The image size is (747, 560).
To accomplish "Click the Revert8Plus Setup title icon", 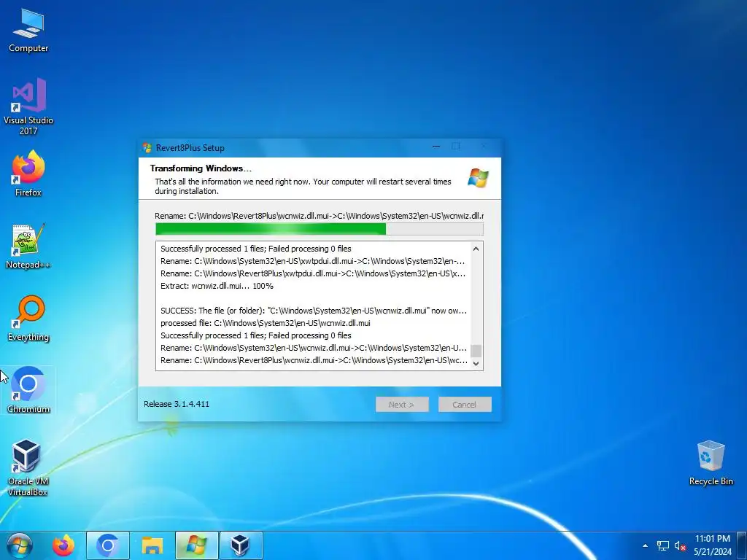I will click(147, 147).
